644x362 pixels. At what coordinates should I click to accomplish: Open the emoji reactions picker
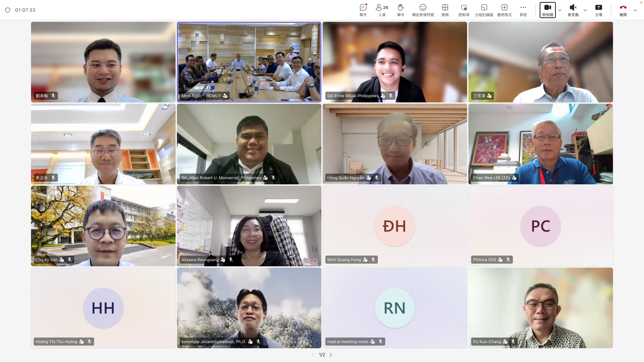click(x=423, y=10)
